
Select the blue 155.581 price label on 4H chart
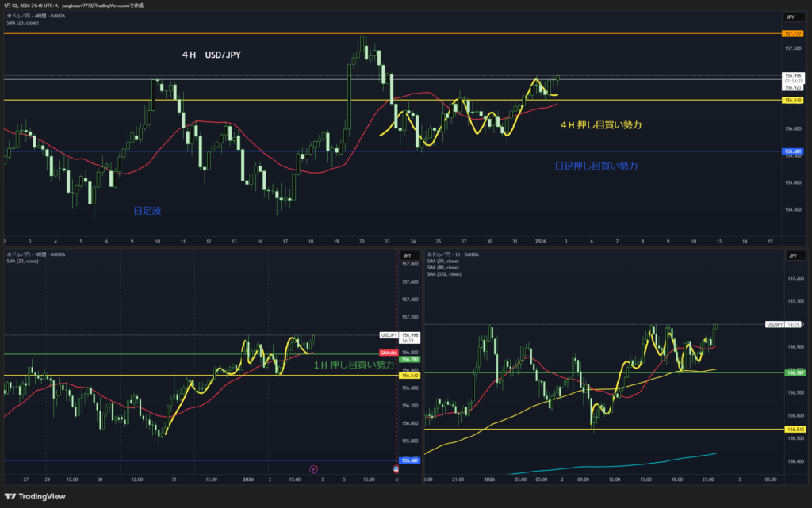point(792,151)
